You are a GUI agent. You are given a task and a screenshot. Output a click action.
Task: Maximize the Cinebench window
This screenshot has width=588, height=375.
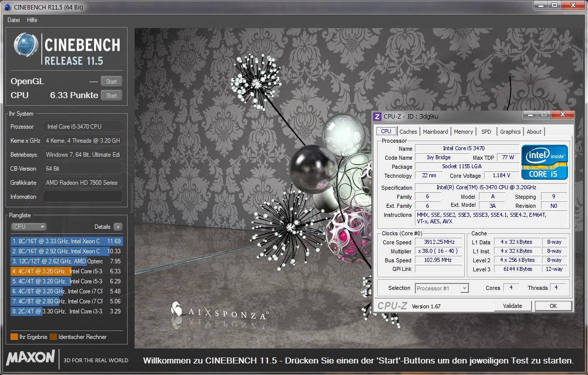point(554,5)
